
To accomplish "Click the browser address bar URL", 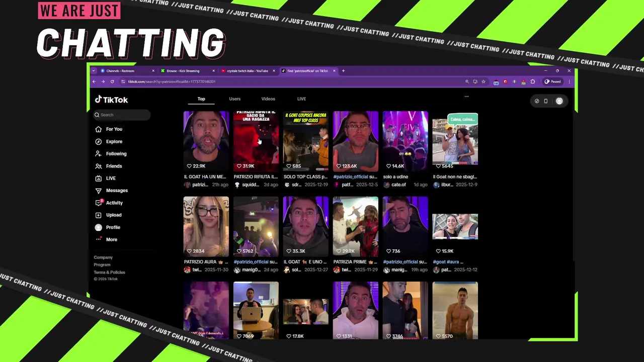I will (x=172, y=81).
